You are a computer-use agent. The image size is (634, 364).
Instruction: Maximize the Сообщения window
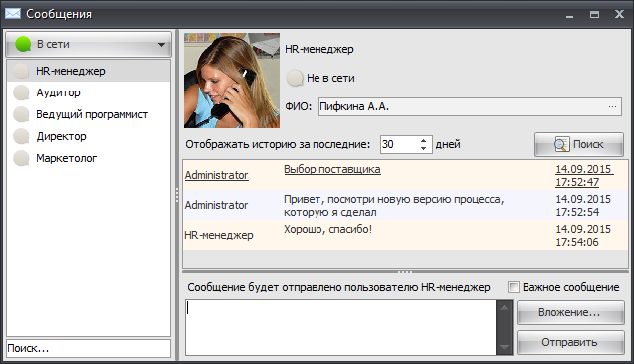click(594, 15)
